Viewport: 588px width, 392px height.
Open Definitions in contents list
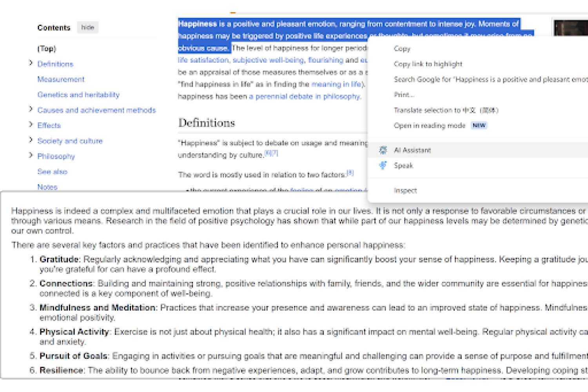(55, 64)
